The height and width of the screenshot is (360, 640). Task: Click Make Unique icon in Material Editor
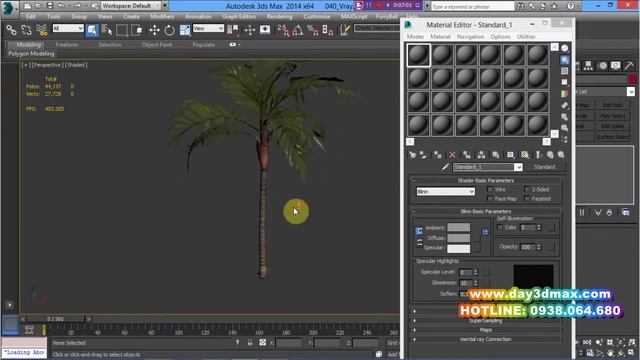(x=481, y=155)
